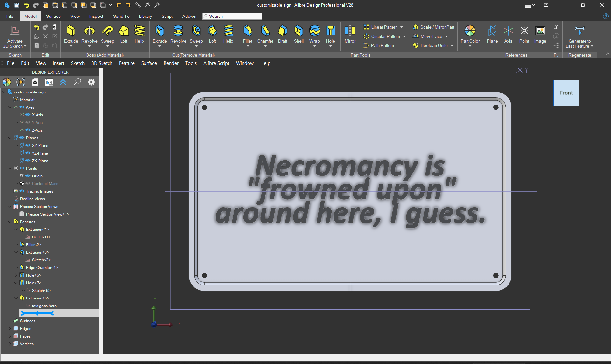Insert a reference Axis
The height and width of the screenshot is (364, 611).
[508, 34]
